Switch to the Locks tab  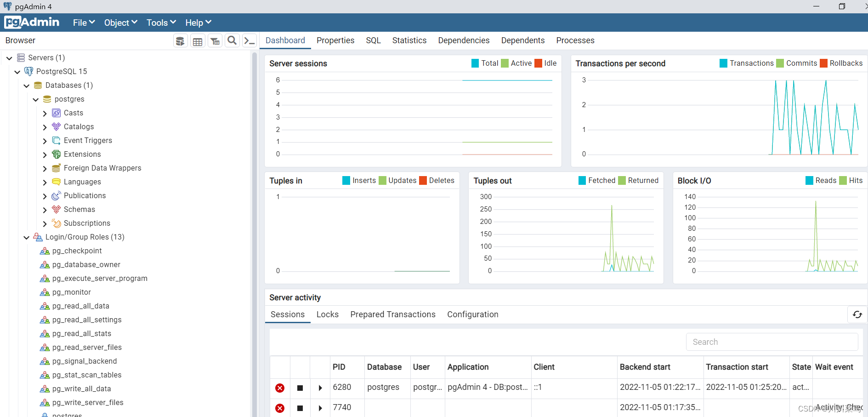point(328,314)
